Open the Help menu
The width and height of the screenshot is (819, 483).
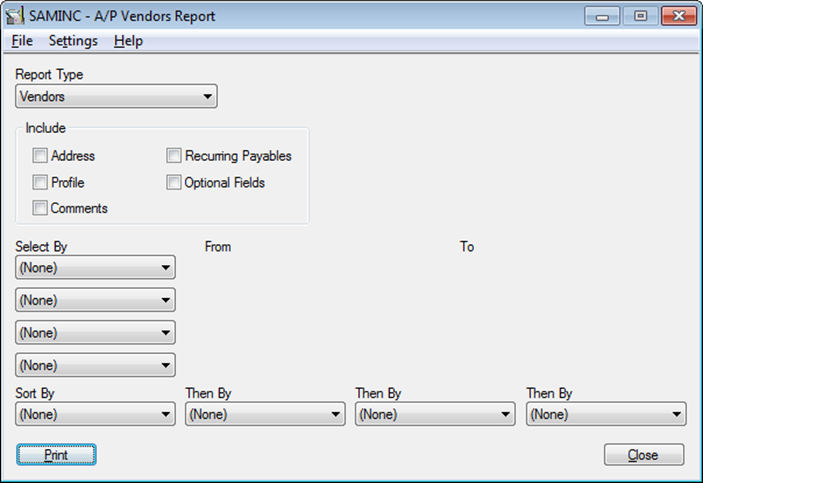click(128, 41)
